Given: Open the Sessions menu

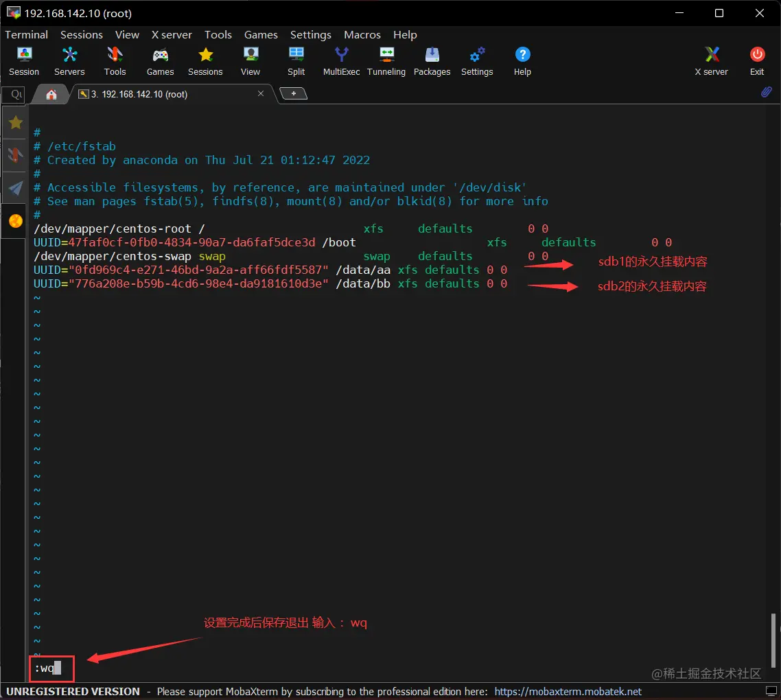Looking at the screenshot, I should pos(82,34).
